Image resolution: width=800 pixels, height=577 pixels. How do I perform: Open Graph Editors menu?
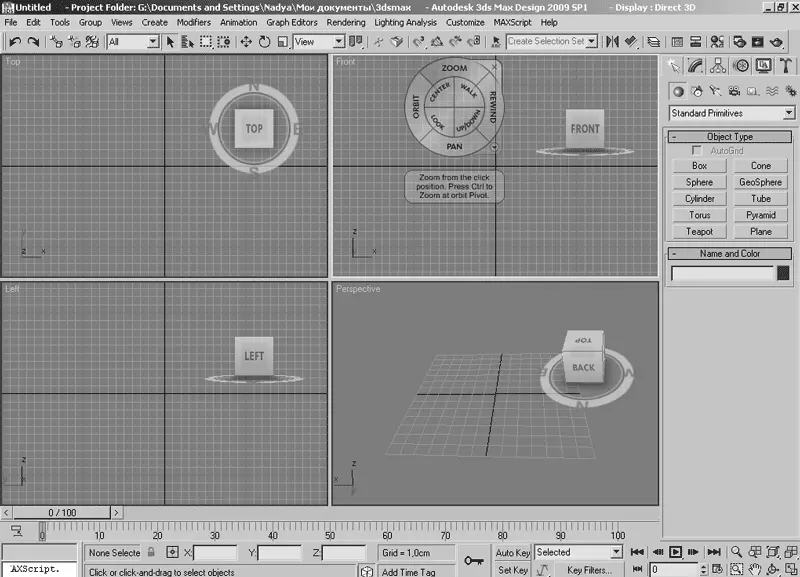(x=292, y=22)
